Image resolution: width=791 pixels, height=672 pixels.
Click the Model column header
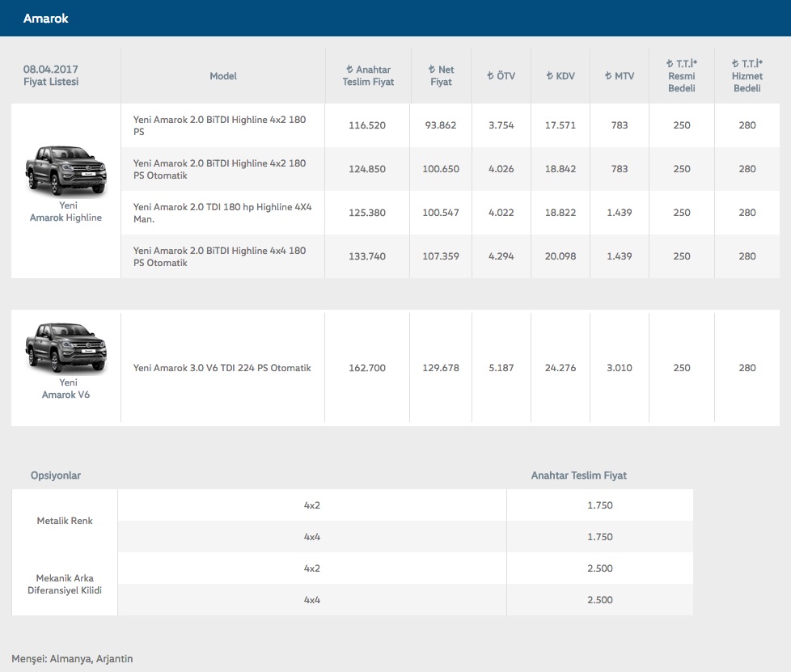tap(223, 76)
